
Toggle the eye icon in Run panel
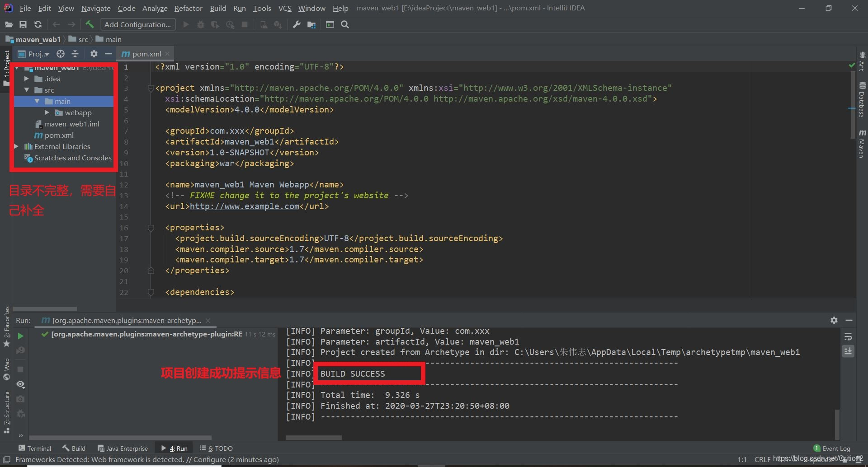[x=20, y=384]
